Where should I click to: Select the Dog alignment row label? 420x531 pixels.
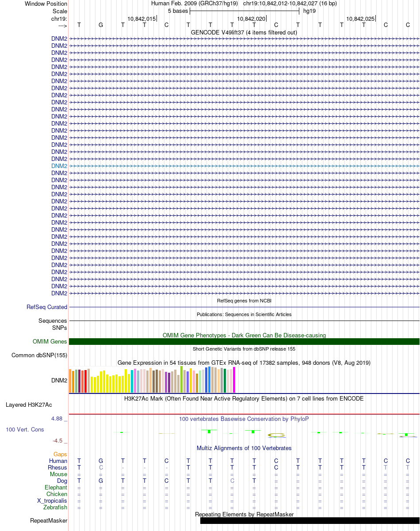(x=62, y=481)
